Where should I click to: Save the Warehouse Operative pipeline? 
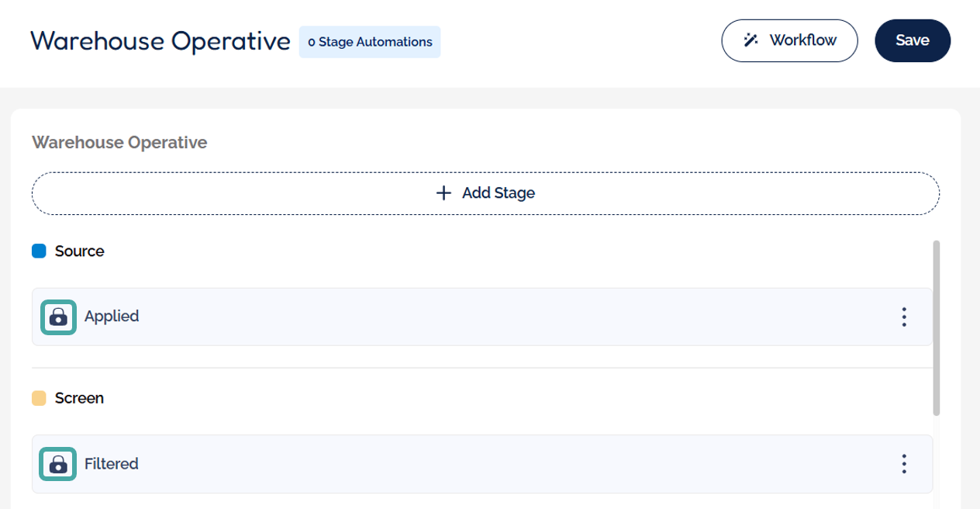(913, 40)
